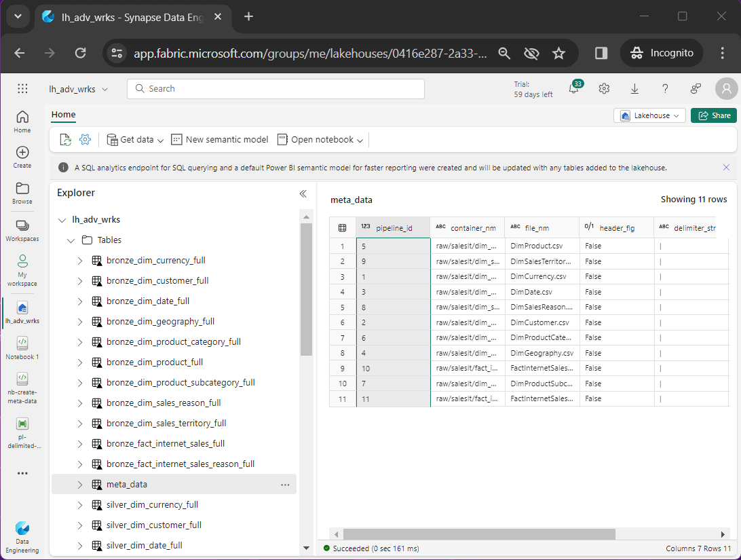Open help question mark icon

point(665,88)
